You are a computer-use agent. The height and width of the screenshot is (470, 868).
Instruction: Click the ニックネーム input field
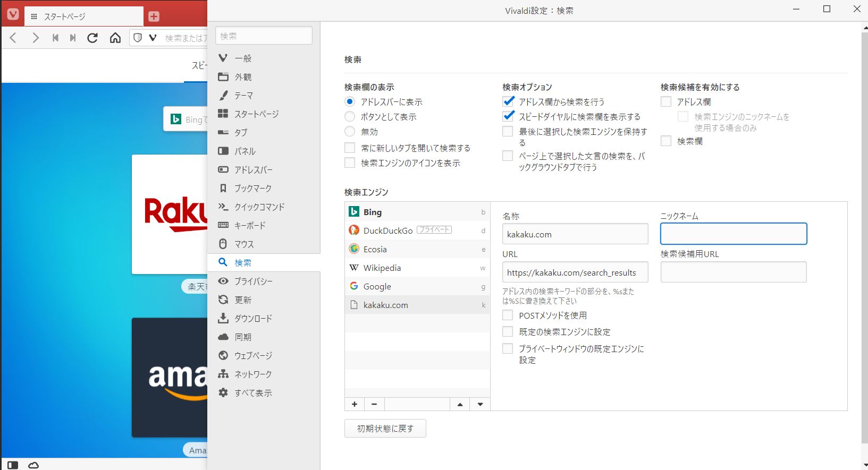733,234
